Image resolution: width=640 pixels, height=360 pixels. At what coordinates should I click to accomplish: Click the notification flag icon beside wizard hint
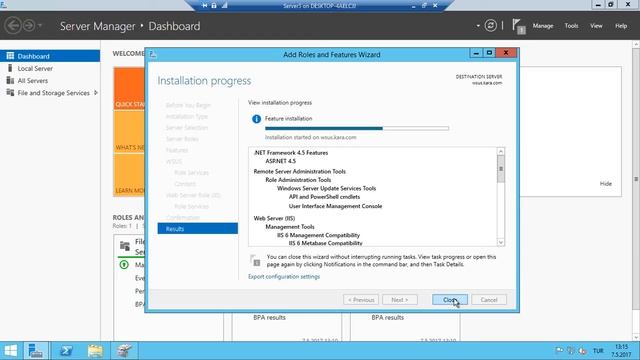(256, 260)
